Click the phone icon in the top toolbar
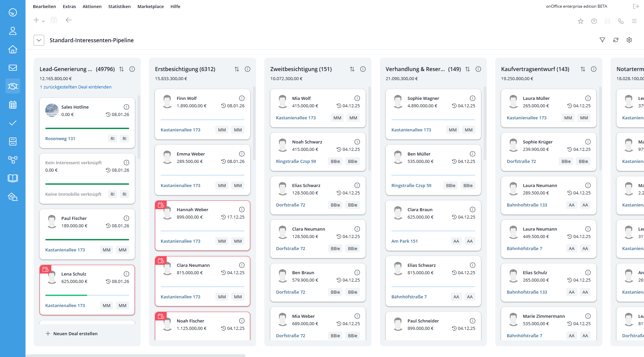 pos(621,21)
